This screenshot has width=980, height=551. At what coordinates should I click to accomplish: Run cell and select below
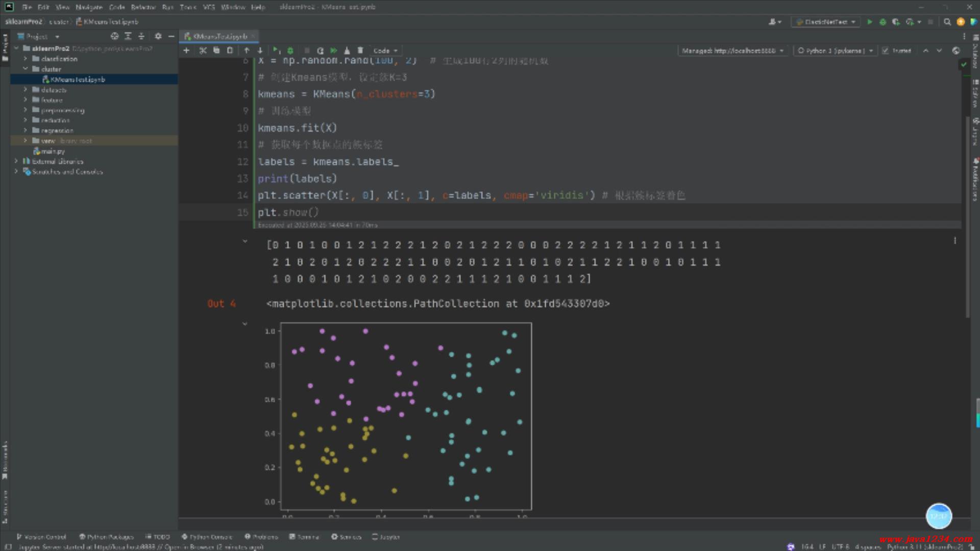coord(276,51)
